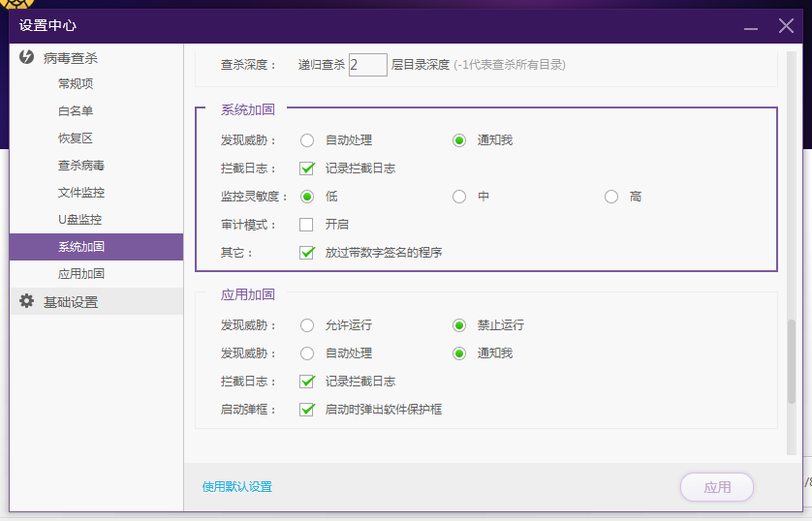Image resolution: width=812 pixels, height=521 pixels.
Task: Click the 递归查杀 depth input field
Action: point(368,65)
